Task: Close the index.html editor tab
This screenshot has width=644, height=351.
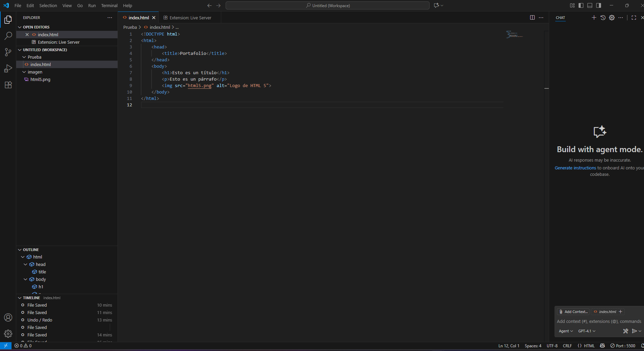Action: click(x=154, y=18)
